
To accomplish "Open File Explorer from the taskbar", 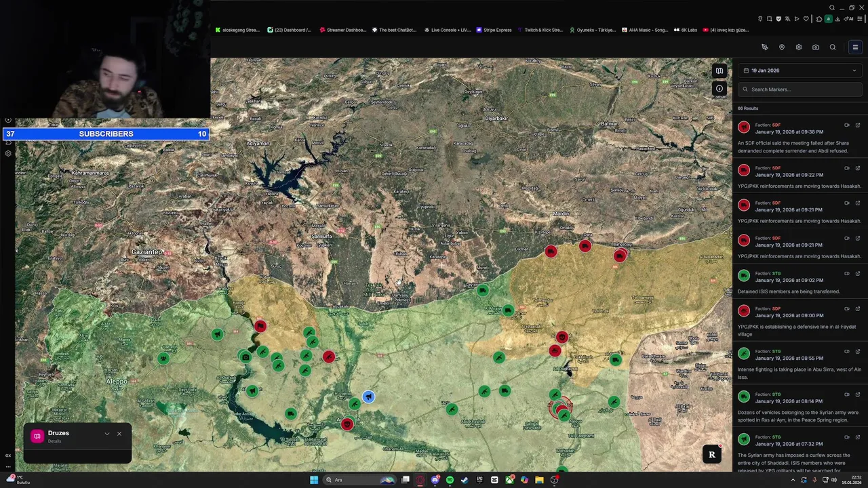I will [x=539, y=480].
